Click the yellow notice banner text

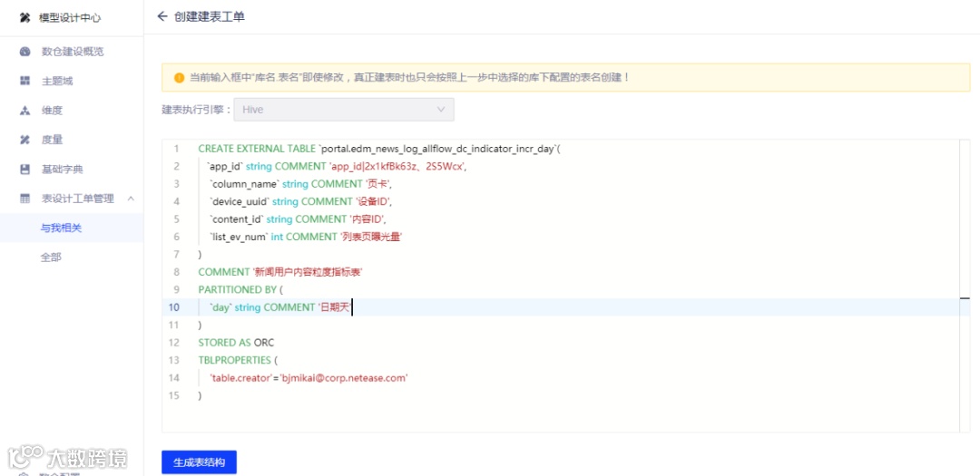[x=408, y=78]
